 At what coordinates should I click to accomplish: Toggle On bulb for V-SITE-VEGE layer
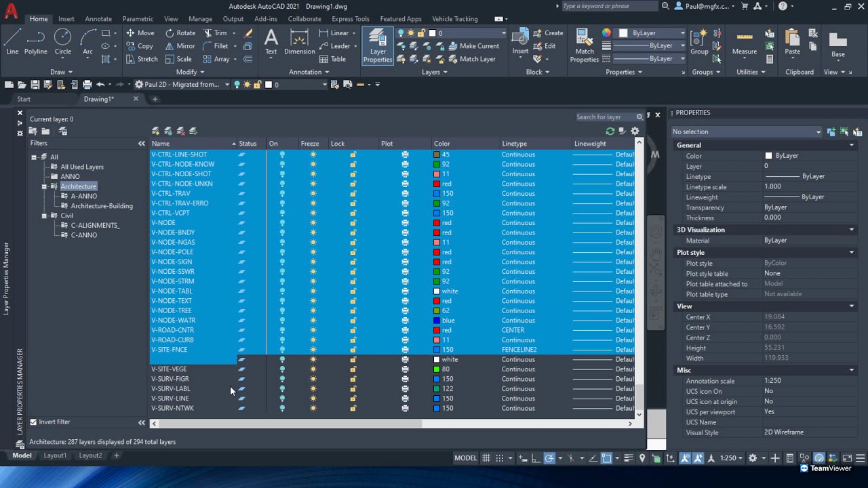[282, 369]
